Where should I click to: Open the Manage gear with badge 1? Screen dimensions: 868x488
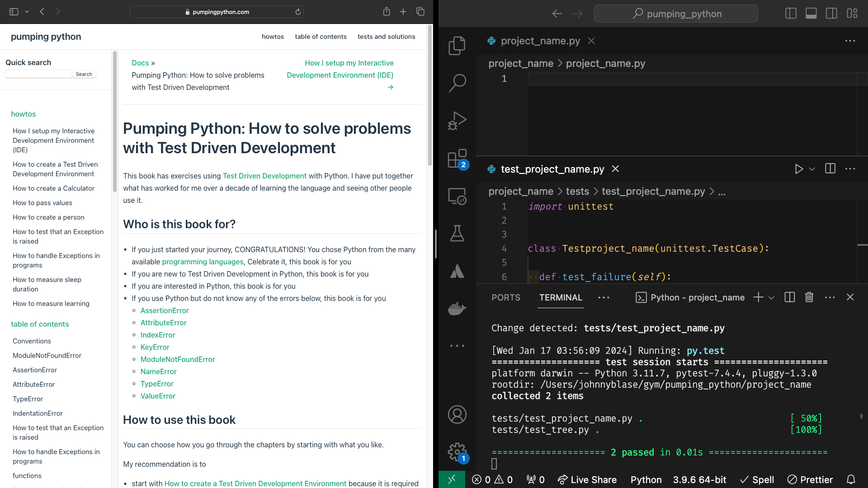457,452
